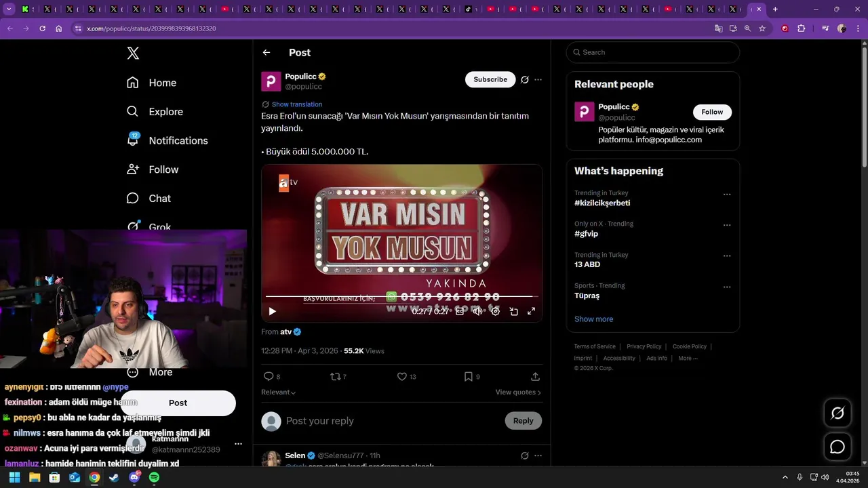Open the floating messages chat button
Screen dimensions: 868x488
click(837, 447)
